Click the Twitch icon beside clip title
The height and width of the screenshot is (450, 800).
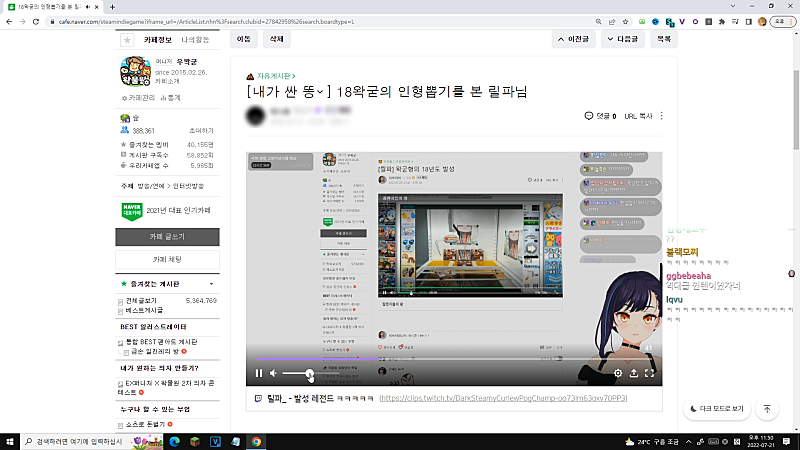click(258, 398)
